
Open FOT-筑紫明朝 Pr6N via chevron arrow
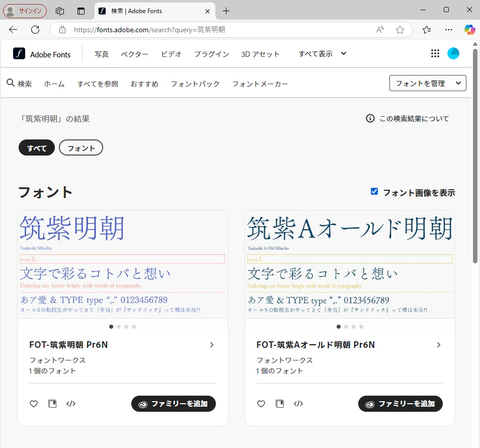coord(212,345)
